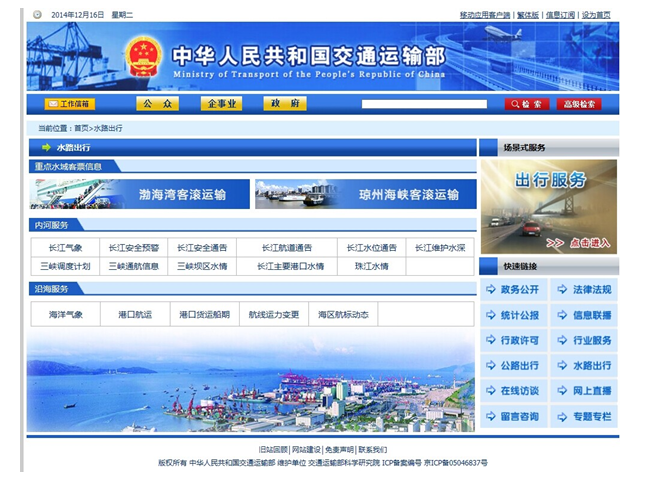The height and width of the screenshot is (480, 652).
Task: Open 长江维护水深 link
Action: [x=440, y=248]
